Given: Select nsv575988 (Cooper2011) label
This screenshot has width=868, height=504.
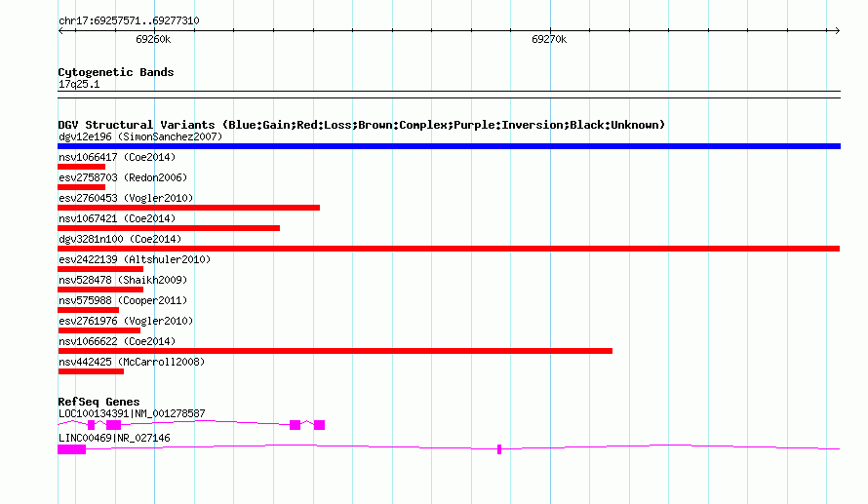Looking at the screenshot, I should tap(123, 300).
